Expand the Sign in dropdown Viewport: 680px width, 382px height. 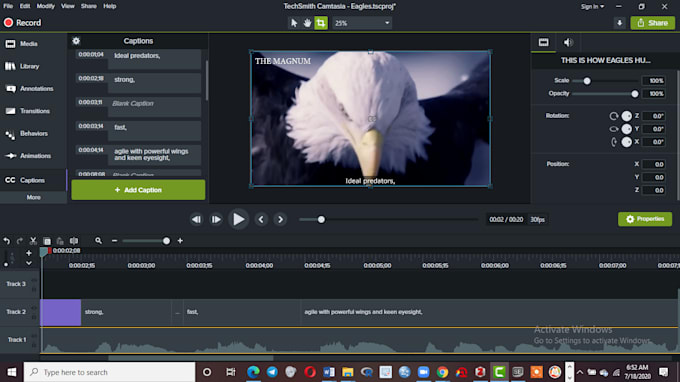coord(592,7)
